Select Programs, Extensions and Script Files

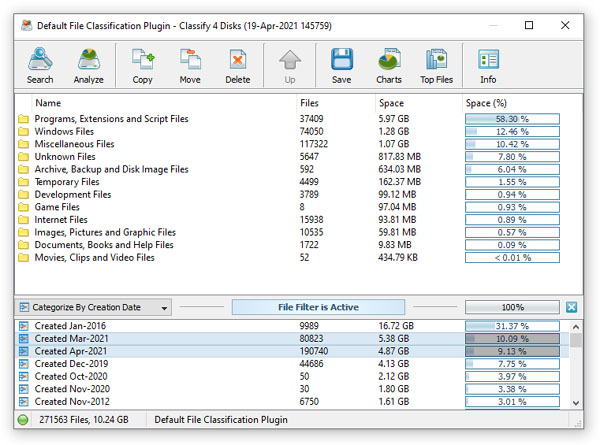click(x=111, y=119)
